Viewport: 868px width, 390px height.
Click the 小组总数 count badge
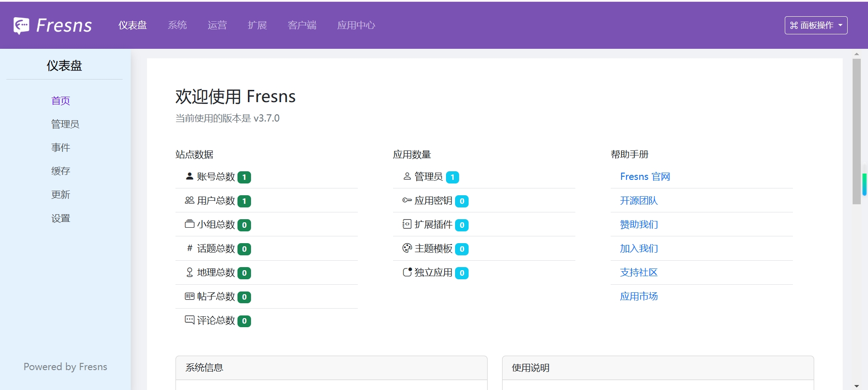(x=244, y=225)
